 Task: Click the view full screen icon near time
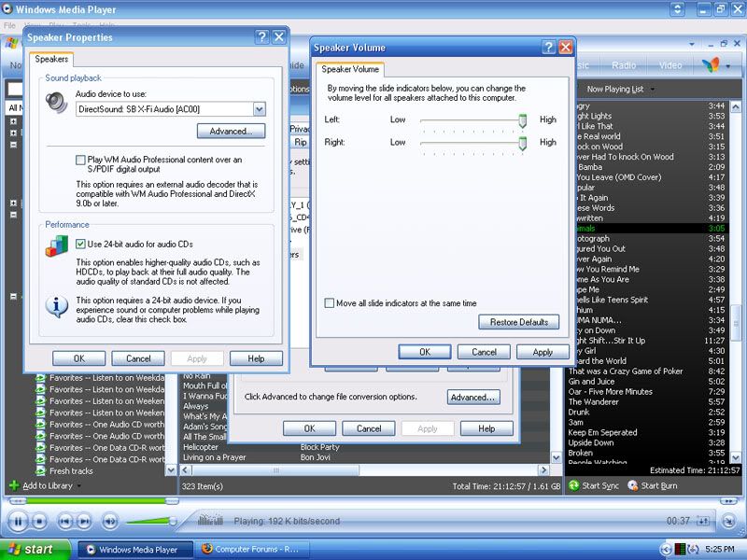point(703,521)
